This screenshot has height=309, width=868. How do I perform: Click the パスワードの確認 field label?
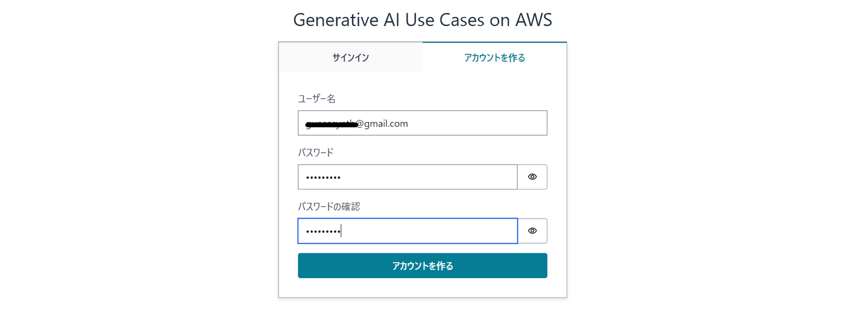(329, 206)
